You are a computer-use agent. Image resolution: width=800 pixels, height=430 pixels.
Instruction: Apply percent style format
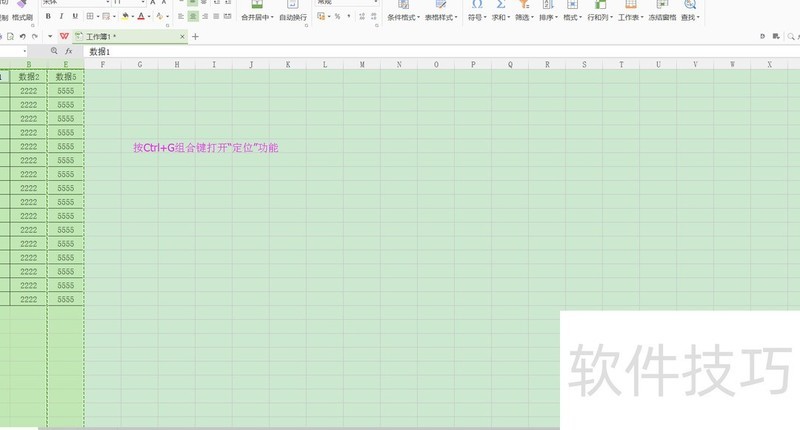coord(337,16)
